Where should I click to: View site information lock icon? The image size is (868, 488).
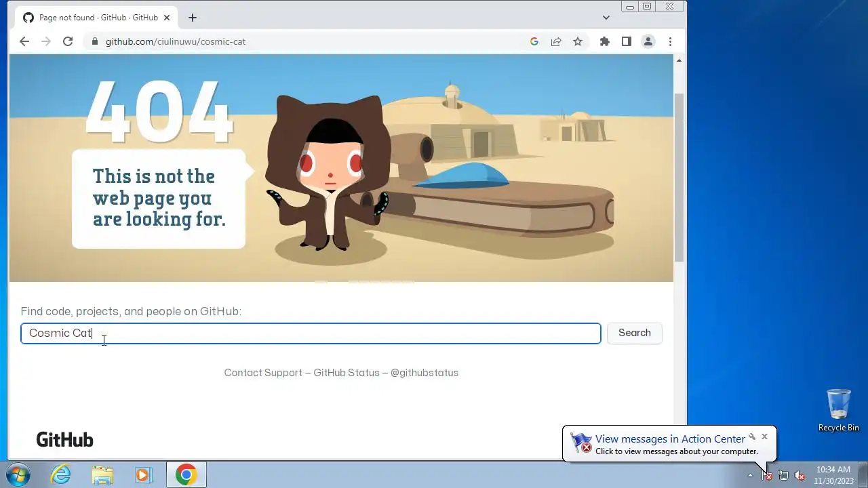[95, 41]
